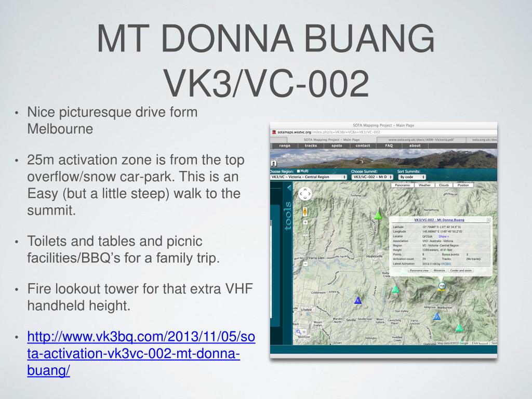Click the sotamaps favicon in the address bar
Image resolution: width=532 pixels, height=399 pixels.
[x=274, y=132]
